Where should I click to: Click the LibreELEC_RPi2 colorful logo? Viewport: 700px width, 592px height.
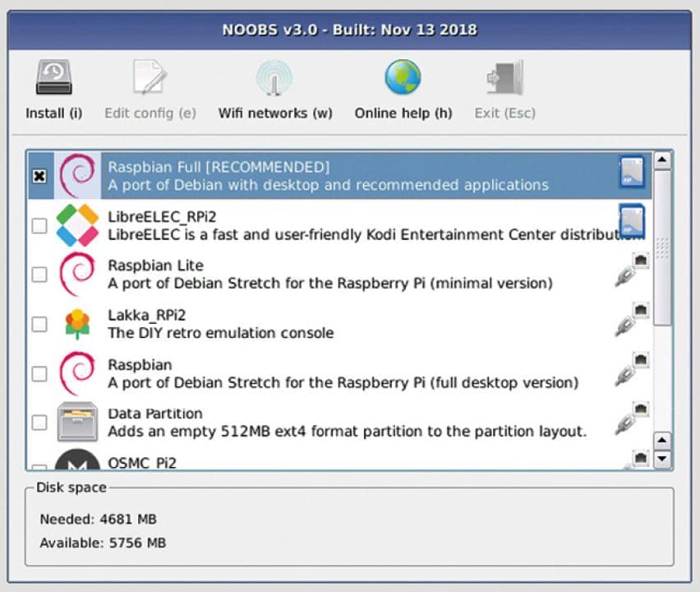(77, 225)
